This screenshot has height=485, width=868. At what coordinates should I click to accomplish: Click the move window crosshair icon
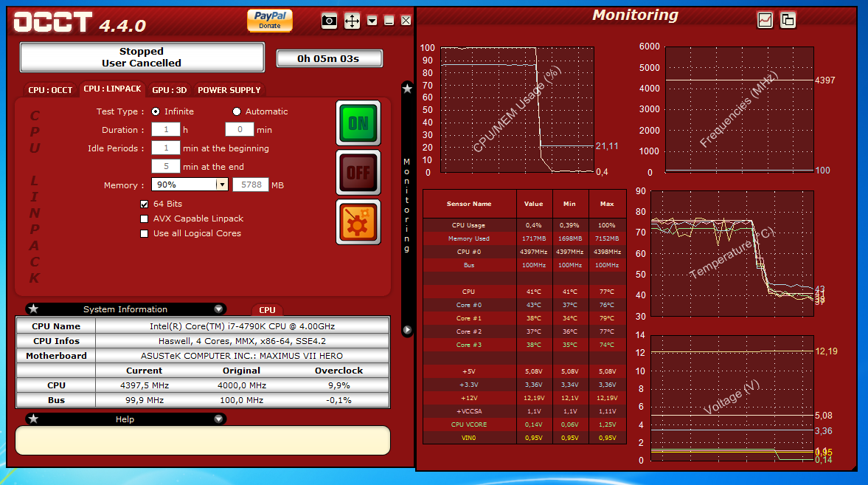coord(352,21)
